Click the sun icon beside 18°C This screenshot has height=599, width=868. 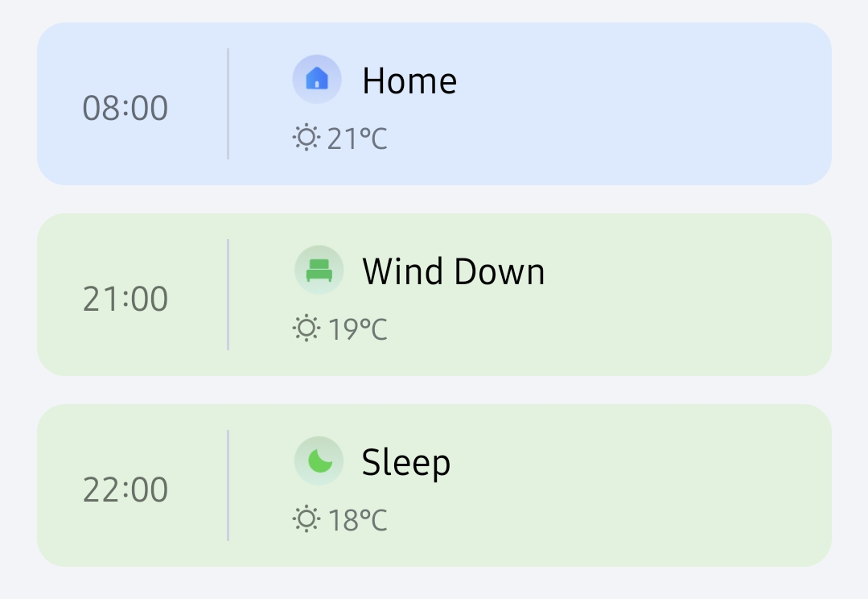tap(306, 520)
